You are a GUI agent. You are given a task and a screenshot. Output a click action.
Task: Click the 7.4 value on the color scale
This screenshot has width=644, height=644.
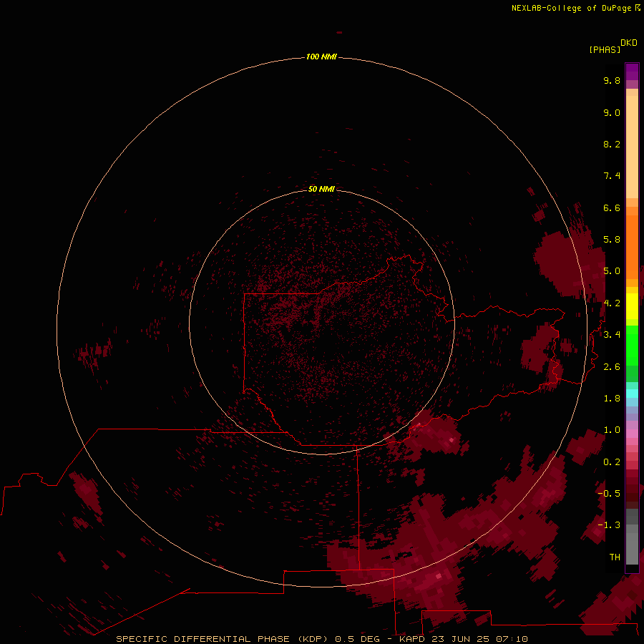(612, 176)
